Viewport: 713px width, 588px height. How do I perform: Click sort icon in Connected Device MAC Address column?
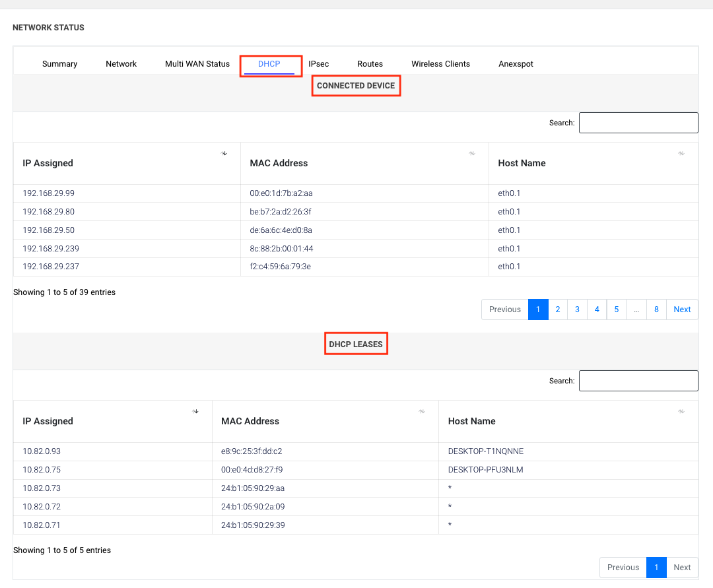[x=472, y=153]
